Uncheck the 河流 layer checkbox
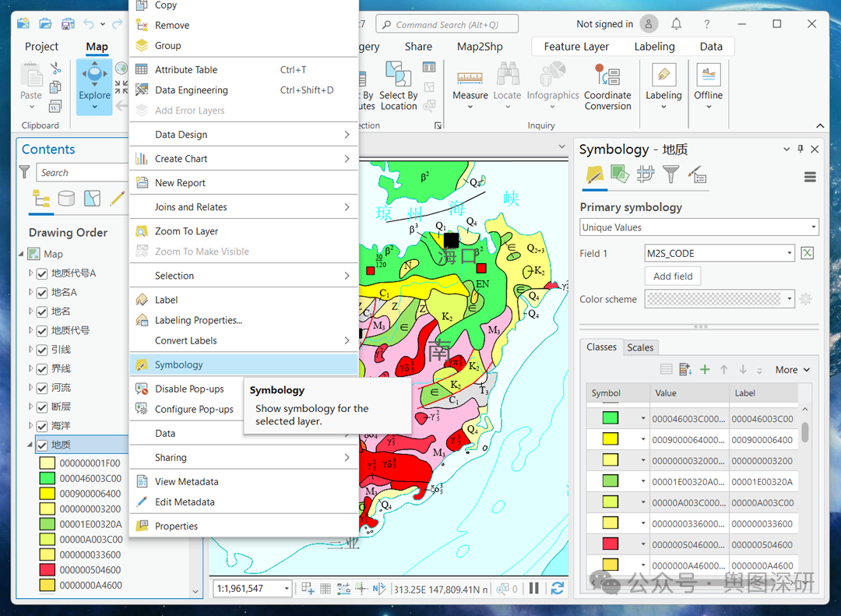The width and height of the screenshot is (841, 616). pos(42,388)
